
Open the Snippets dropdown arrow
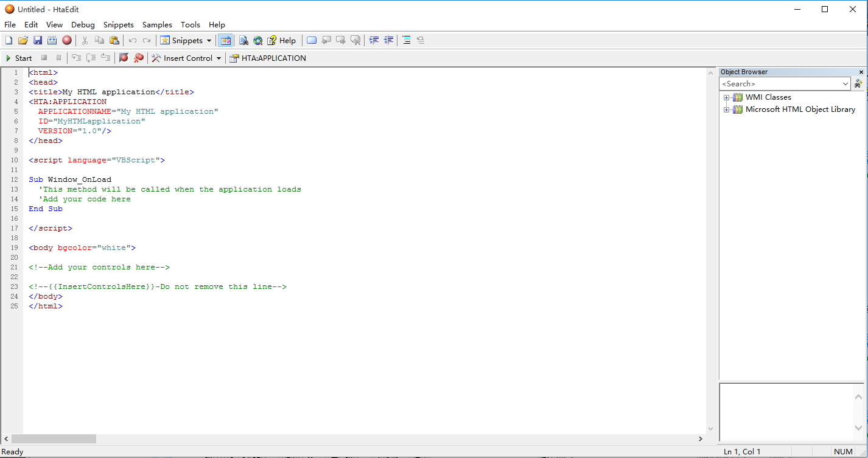click(x=209, y=41)
